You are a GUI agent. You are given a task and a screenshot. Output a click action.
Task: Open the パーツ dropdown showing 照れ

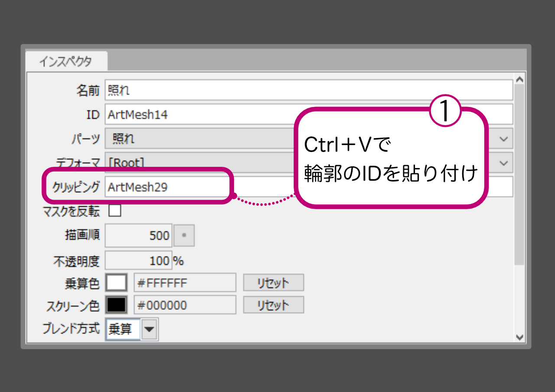coord(309,139)
